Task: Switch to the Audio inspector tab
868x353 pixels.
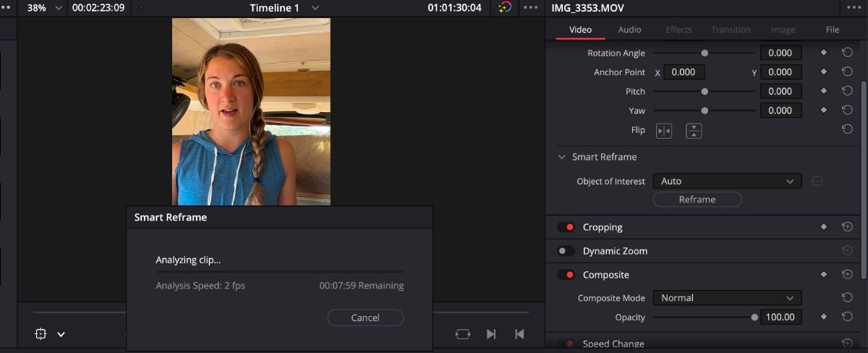Action: click(x=629, y=30)
